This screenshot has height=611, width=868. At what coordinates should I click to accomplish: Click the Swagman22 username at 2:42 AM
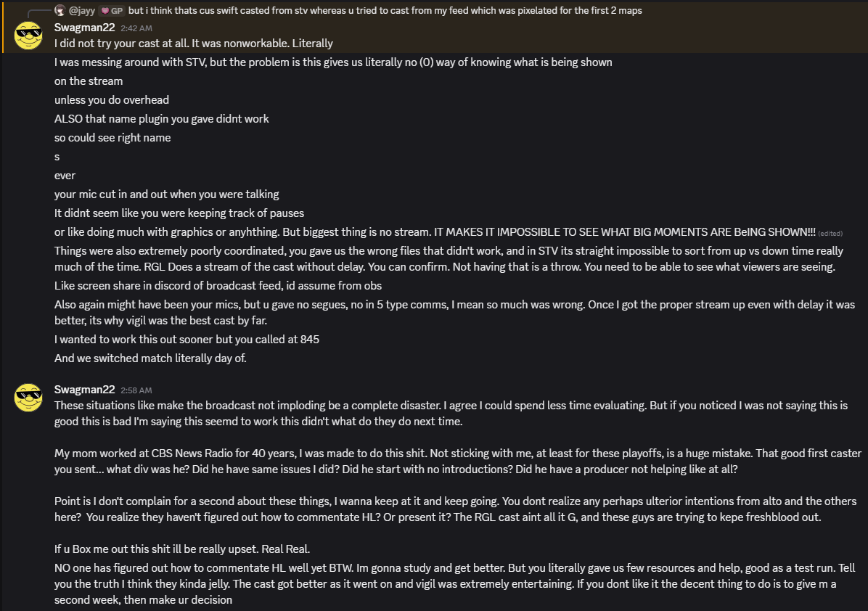coord(85,28)
